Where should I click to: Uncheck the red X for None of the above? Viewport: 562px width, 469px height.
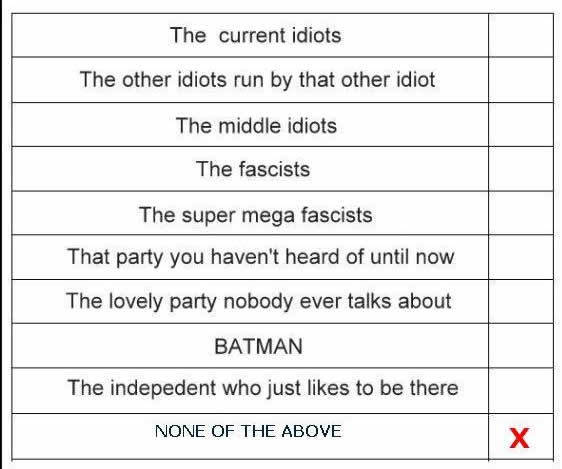(519, 438)
